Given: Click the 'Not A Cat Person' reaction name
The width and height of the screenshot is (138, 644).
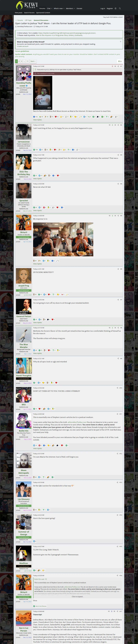Looking at the screenshot, I should point(41,606).
